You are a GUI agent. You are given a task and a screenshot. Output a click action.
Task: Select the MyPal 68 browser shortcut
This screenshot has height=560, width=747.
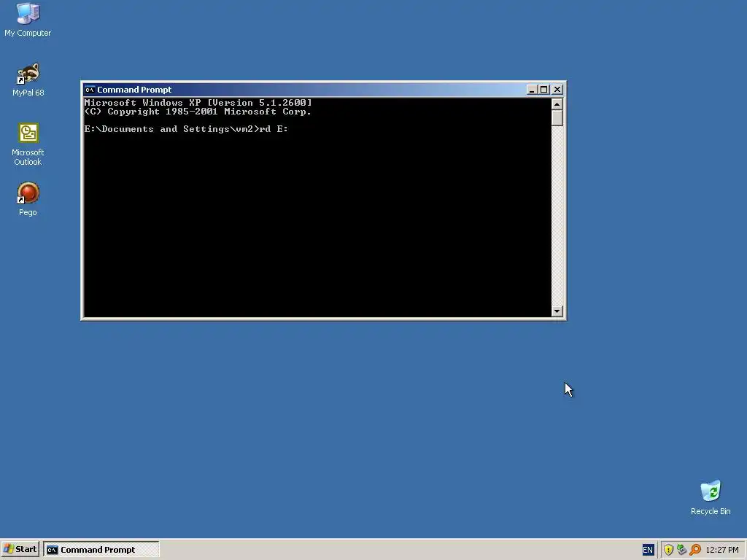tap(28, 79)
